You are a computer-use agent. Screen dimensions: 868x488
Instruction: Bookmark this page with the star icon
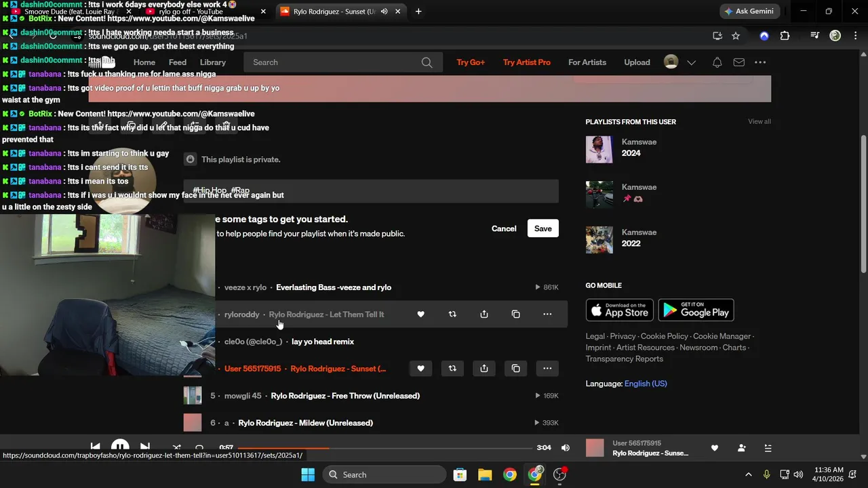(x=736, y=36)
